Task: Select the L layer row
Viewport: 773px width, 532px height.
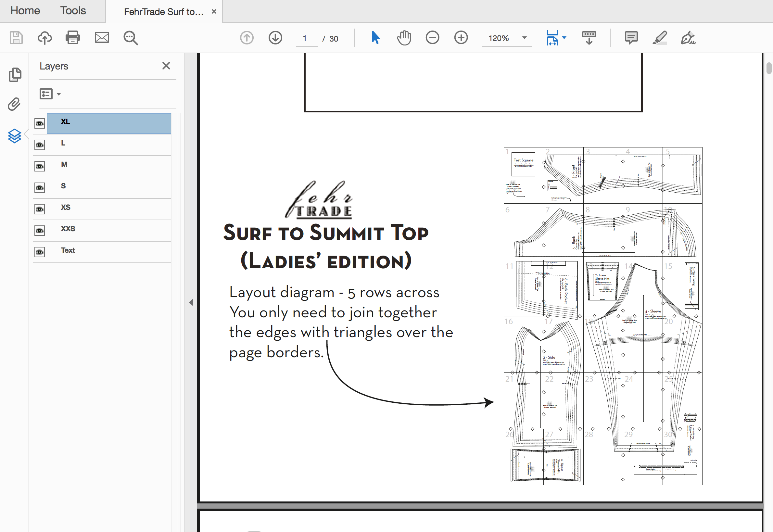Action: click(109, 145)
